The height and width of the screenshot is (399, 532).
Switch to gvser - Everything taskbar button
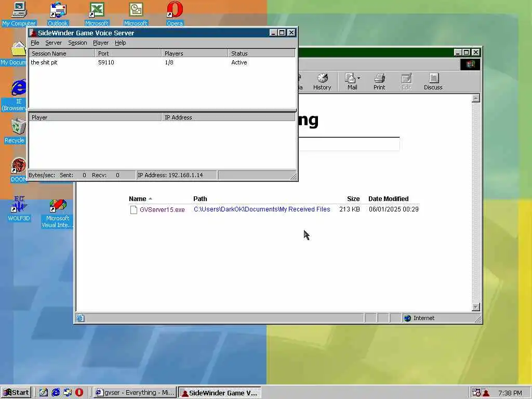[135, 393]
